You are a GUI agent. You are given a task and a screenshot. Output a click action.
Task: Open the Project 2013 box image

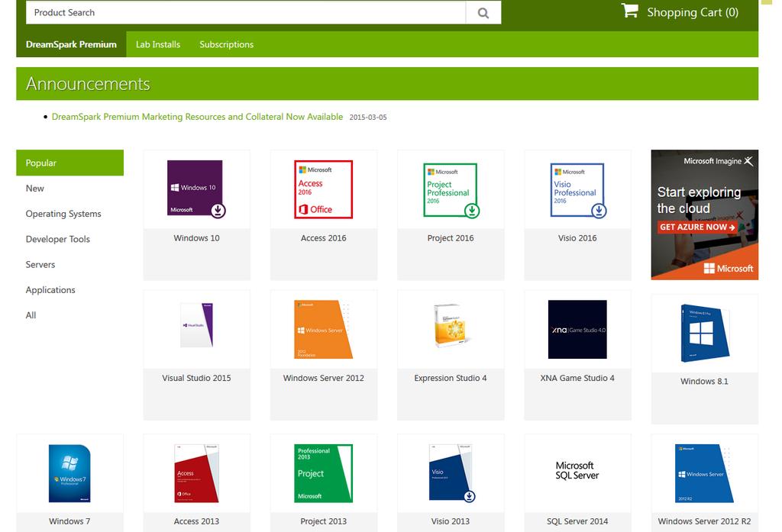(x=323, y=473)
